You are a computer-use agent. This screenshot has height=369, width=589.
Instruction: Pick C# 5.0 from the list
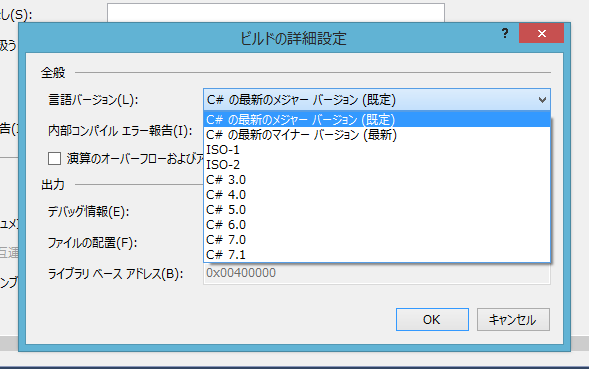tap(377, 210)
